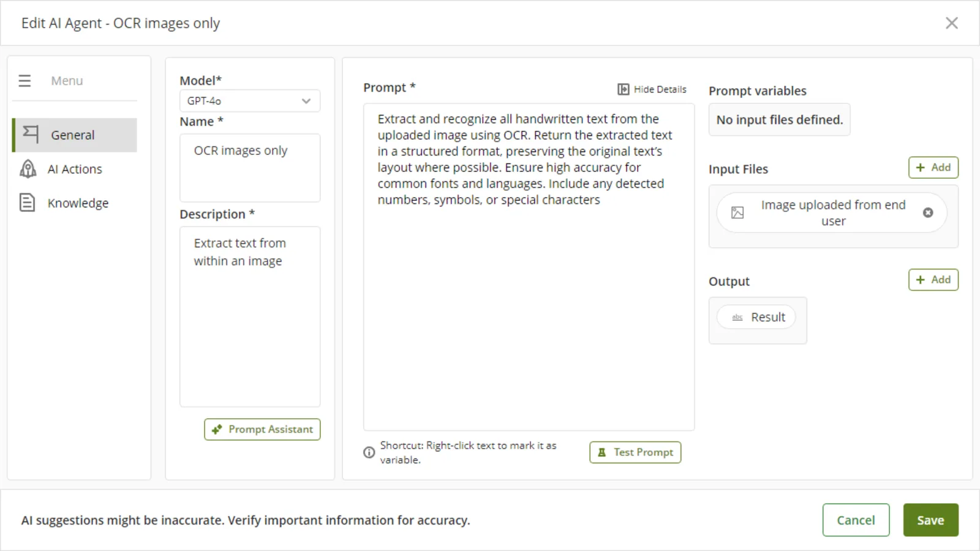Click the 'Prompt variables' heading
Screen dimensions: 980x551
757,91
